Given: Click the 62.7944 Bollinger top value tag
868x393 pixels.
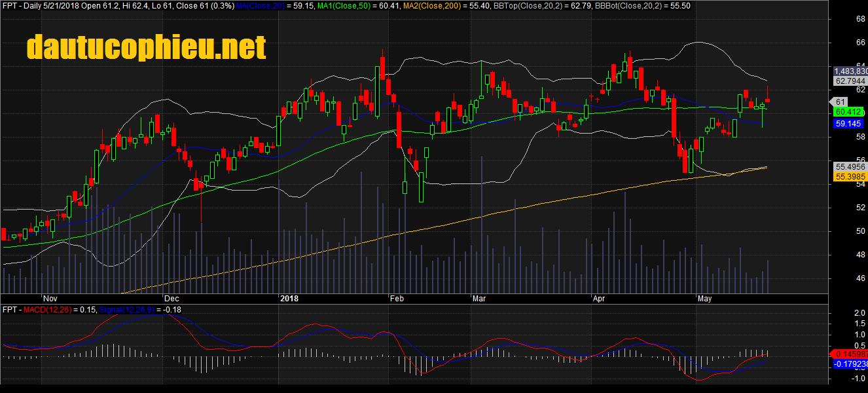Looking at the screenshot, I should 850,81.
